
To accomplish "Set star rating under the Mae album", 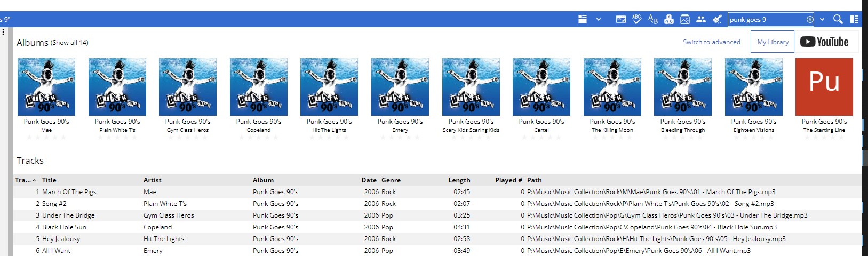I will coord(46,138).
